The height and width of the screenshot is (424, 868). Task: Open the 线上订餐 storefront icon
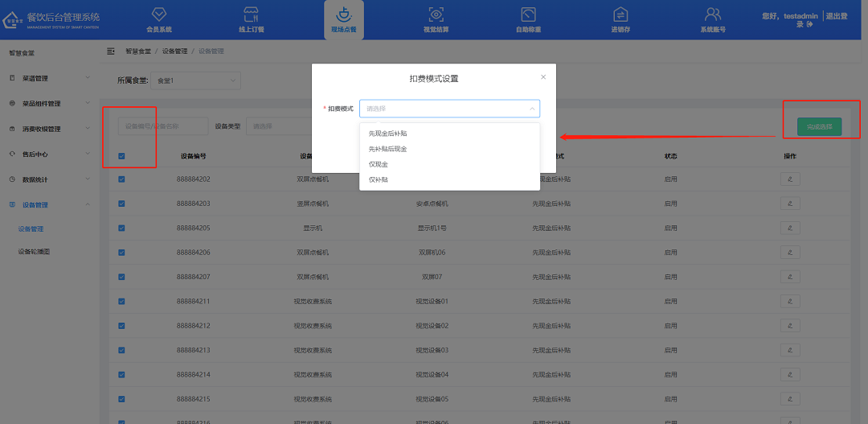tap(251, 14)
